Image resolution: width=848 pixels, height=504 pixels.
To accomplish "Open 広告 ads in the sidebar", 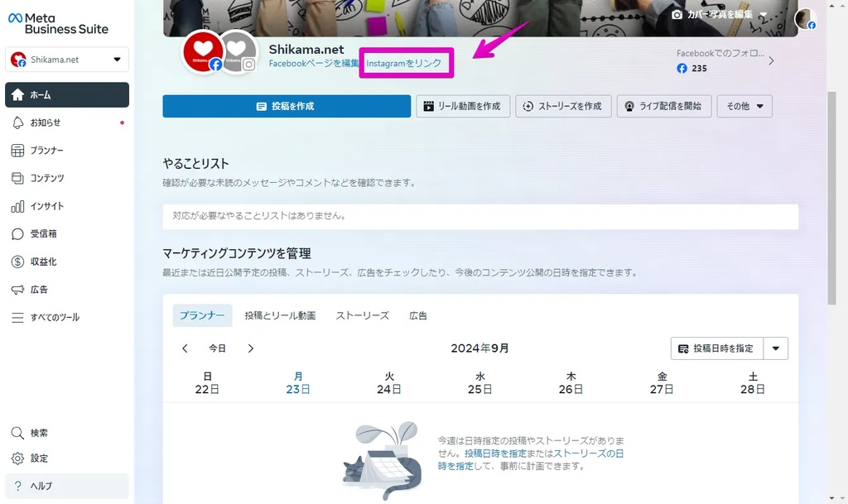I will (x=67, y=290).
